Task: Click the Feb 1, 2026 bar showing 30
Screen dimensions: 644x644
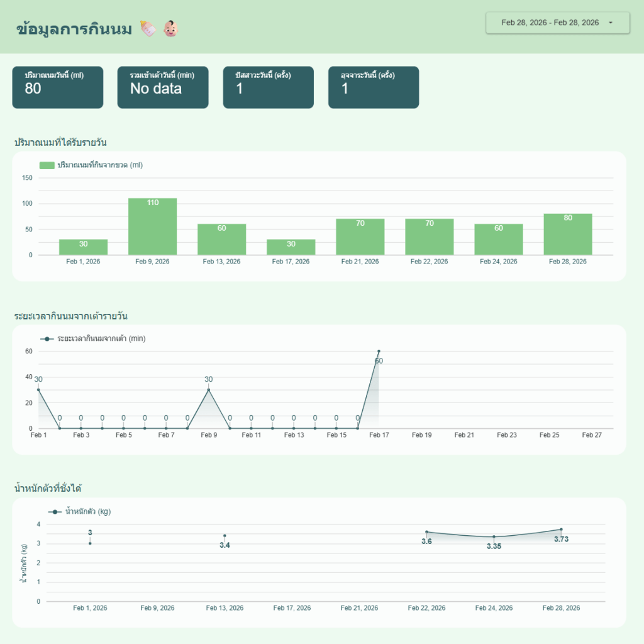Action: [84, 247]
